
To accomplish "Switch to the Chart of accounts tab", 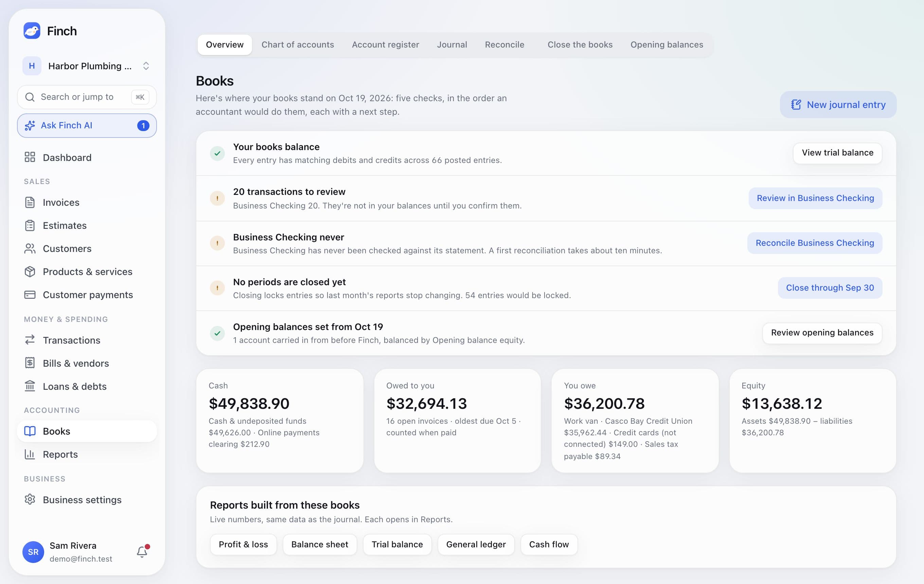I will (298, 44).
